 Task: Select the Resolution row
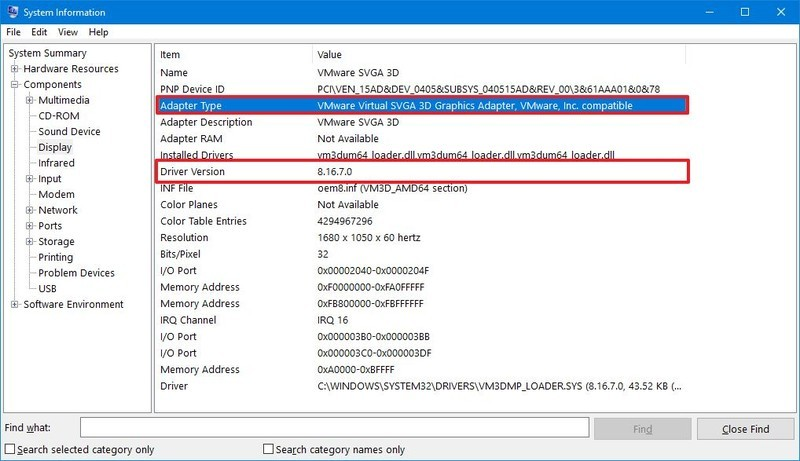(422, 238)
